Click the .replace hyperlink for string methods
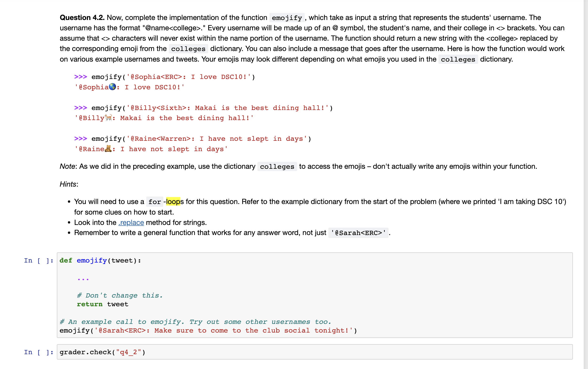 coord(131,222)
